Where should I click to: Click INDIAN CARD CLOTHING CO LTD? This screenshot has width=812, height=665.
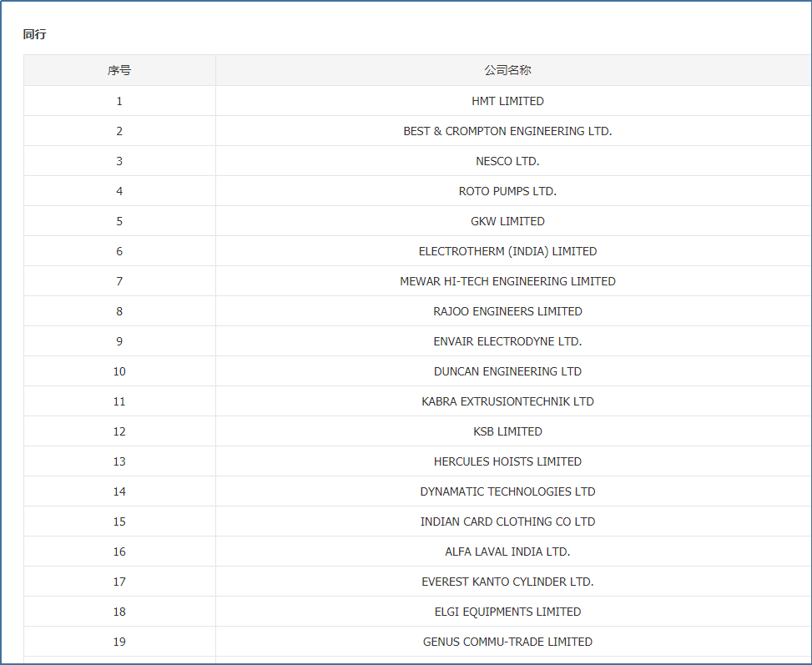pos(508,521)
